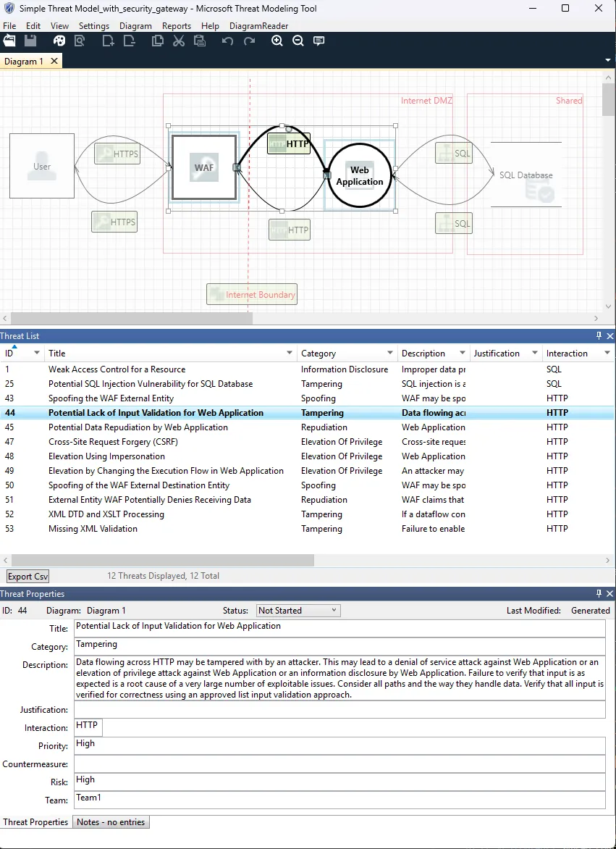Open the Category column filter dropdown

392,353
